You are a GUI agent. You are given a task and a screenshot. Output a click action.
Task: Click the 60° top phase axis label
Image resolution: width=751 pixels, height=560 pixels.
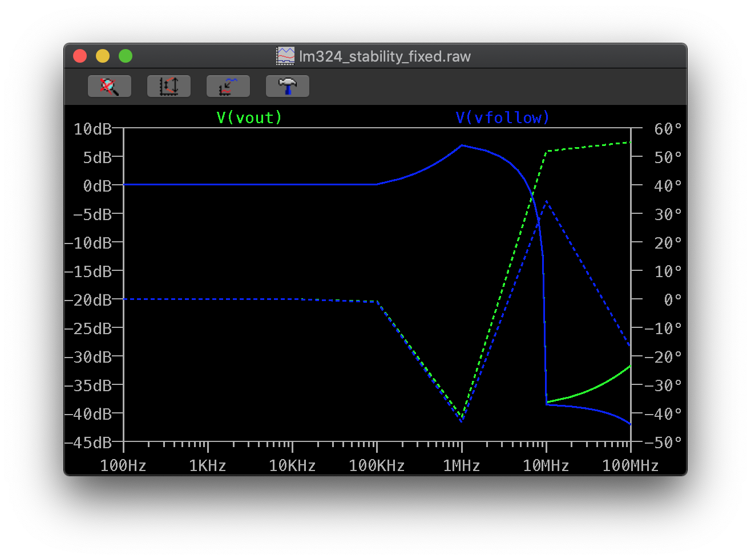pyautogui.click(x=668, y=129)
